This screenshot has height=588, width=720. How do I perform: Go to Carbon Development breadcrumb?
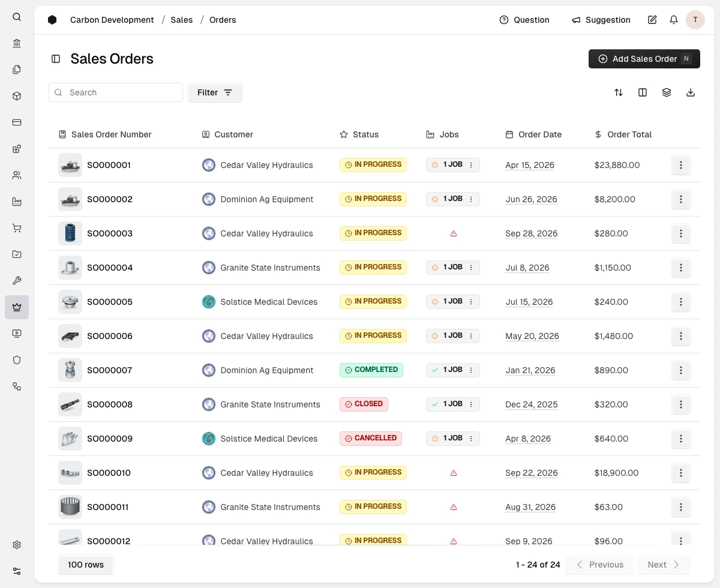(x=112, y=20)
